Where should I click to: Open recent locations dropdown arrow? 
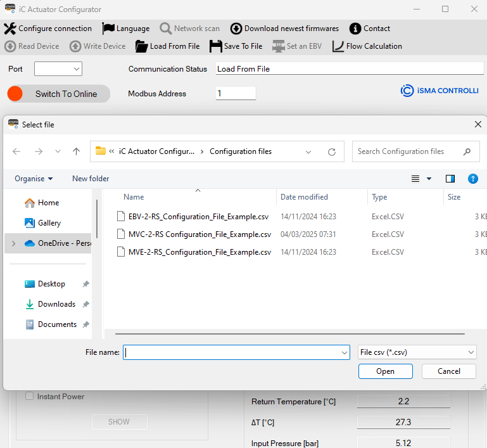pyautogui.click(x=58, y=151)
